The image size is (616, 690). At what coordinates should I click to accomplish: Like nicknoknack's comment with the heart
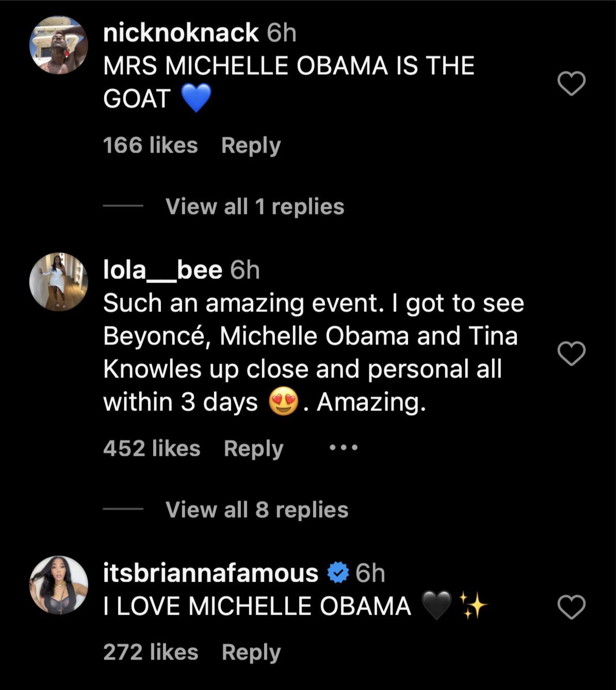(572, 84)
